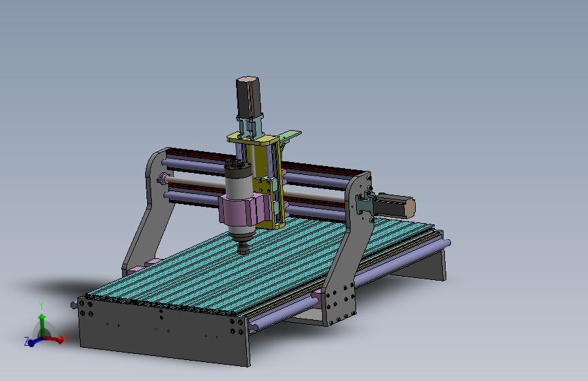Select the pink spindle clamp bracket
Image resolution: width=588 pixels, height=381 pixels.
click(246, 209)
